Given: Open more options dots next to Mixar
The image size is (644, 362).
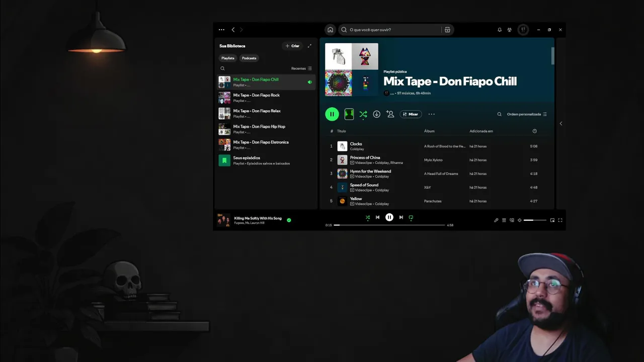Looking at the screenshot, I should click(431, 114).
